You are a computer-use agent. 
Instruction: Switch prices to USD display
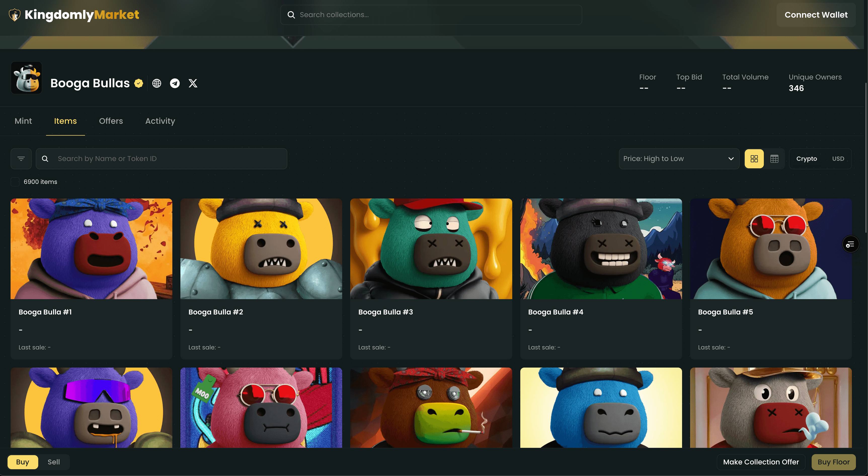coord(838,158)
